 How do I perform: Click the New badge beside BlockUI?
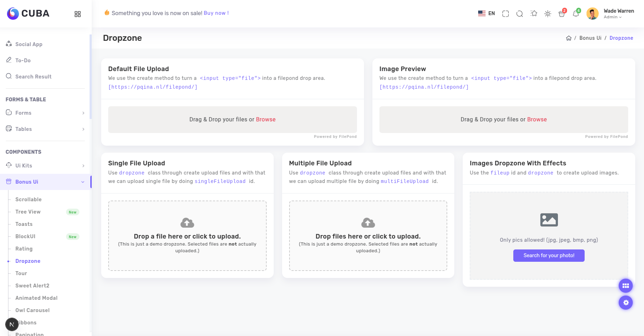click(x=73, y=237)
